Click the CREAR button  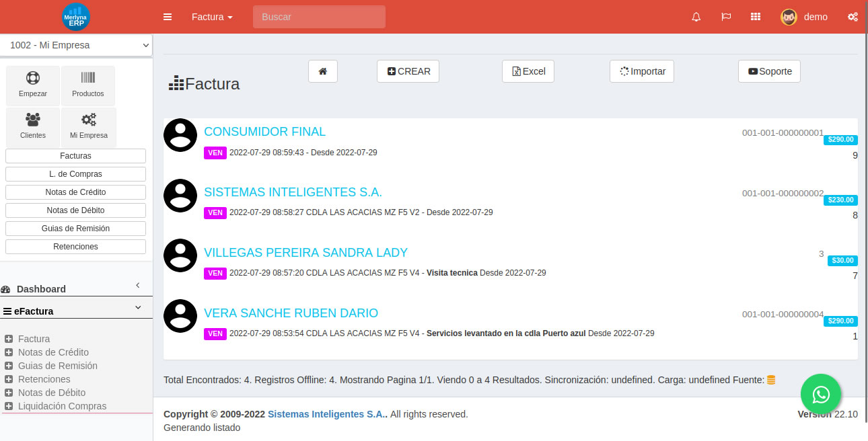pos(408,71)
